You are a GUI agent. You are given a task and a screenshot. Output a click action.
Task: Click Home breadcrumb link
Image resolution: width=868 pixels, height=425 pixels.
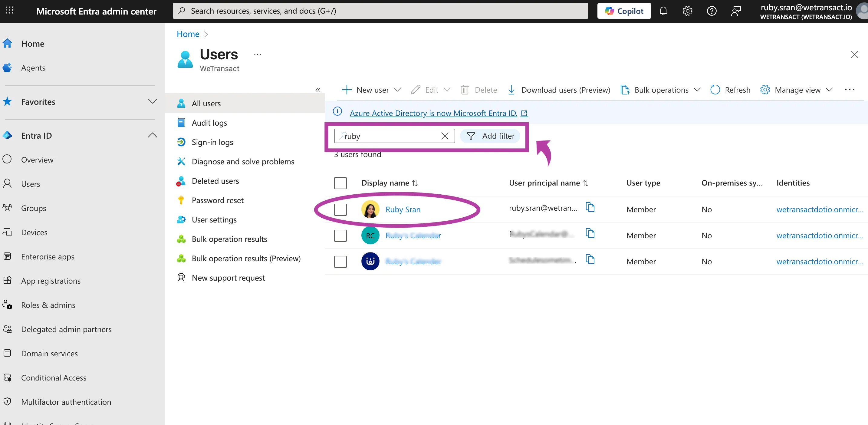[x=188, y=34]
